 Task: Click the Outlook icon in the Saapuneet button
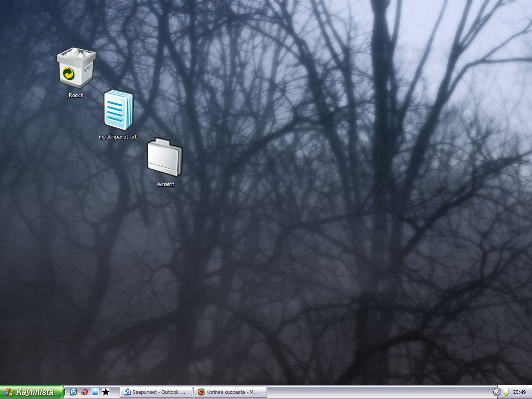point(127,392)
